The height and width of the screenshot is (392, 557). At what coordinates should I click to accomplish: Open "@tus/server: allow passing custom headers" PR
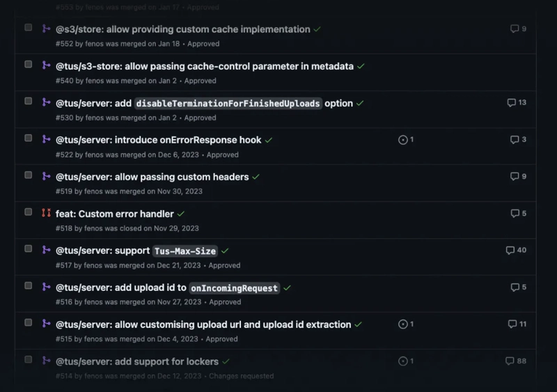coord(152,177)
